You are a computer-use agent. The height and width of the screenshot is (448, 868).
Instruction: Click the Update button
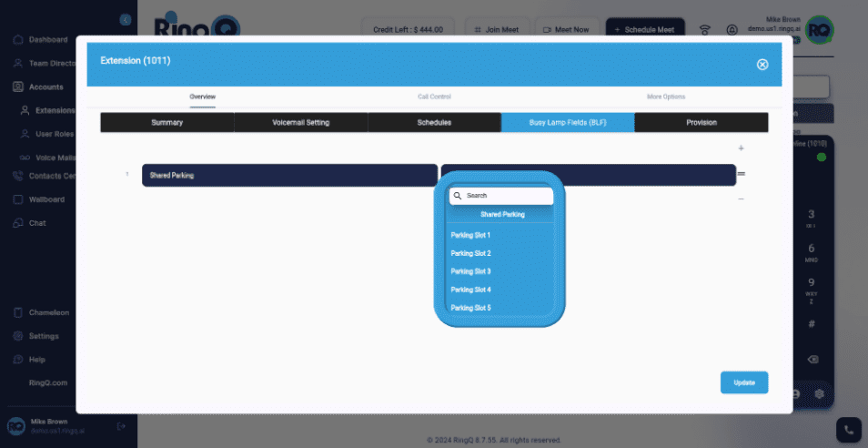[x=744, y=382]
